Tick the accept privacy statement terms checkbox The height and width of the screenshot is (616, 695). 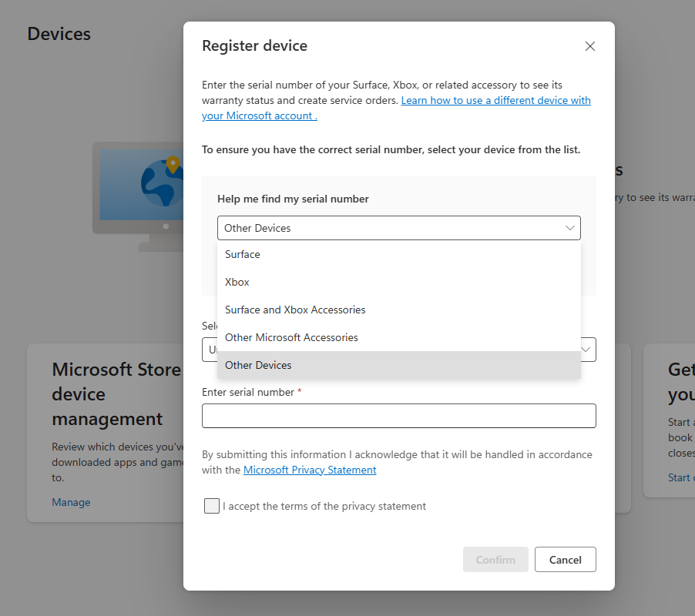click(x=211, y=506)
